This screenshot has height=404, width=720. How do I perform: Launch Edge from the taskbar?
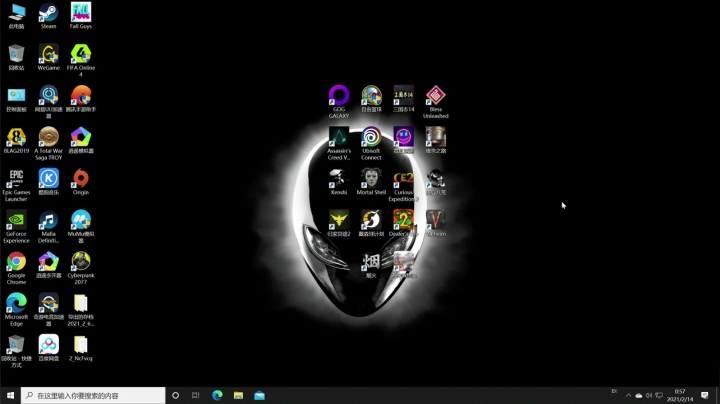pos(217,395)
